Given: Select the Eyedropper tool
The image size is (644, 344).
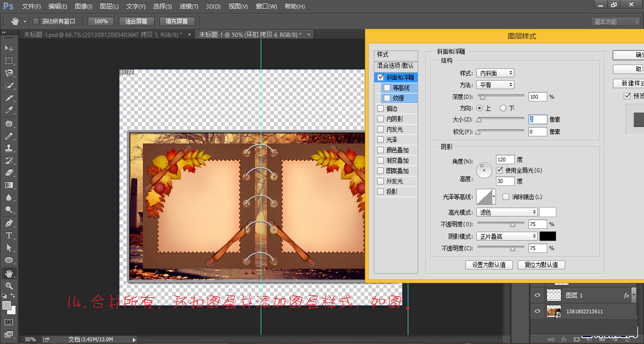Looking at the screenshot, I should click(x=9, y=110).
